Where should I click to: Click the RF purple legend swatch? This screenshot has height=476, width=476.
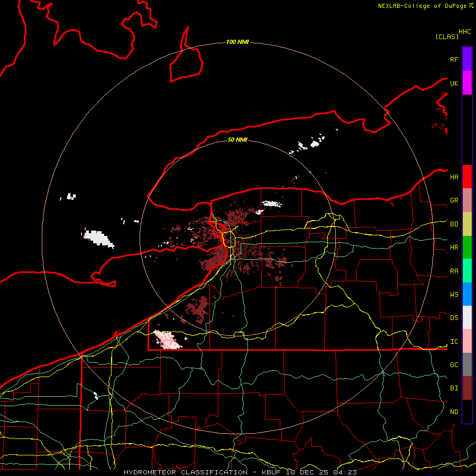(467, 59)
